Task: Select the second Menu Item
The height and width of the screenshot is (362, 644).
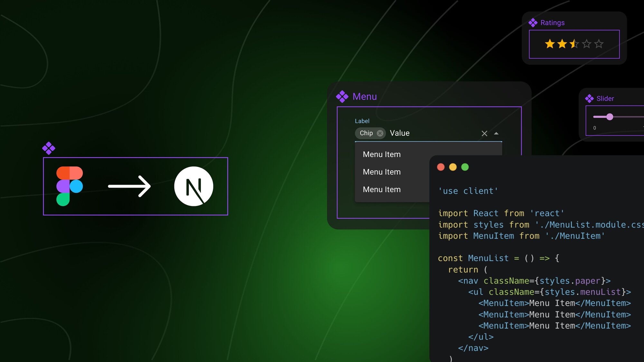Action: tap(382, 172)
